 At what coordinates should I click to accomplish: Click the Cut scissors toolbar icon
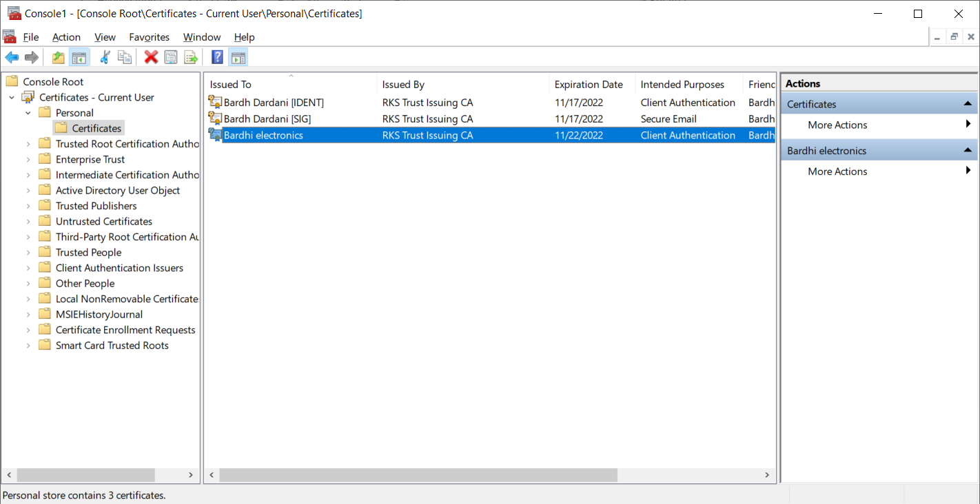[x=105, y=58]
